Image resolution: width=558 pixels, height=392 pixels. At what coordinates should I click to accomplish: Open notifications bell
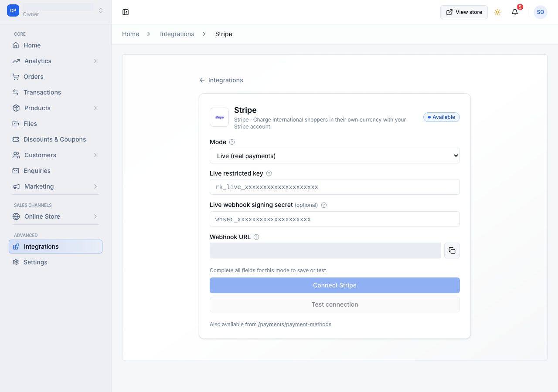515,12
